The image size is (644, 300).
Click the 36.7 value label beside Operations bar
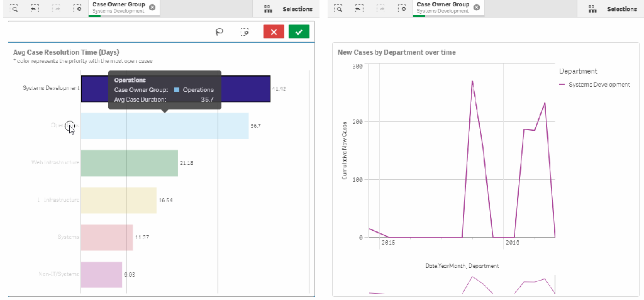255,126
